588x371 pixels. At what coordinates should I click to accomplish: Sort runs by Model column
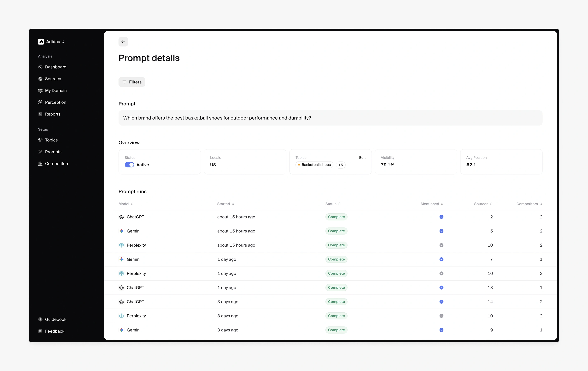point(126,204)
